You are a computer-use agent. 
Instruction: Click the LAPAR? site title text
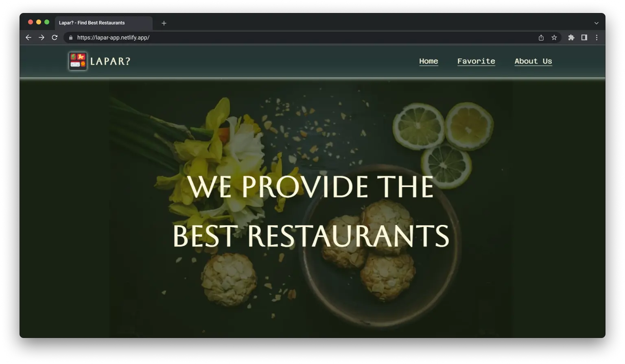coord(111,61)
